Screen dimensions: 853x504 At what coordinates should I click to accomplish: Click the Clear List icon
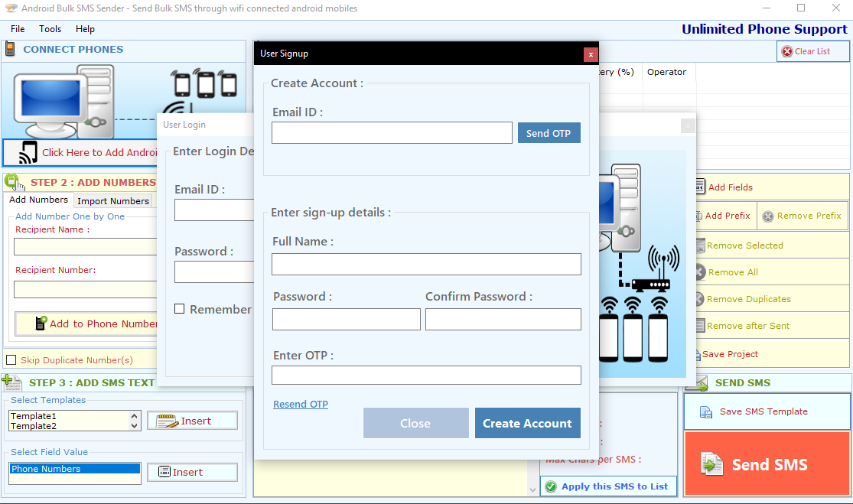pyautogui.click(x=786, y=51)
